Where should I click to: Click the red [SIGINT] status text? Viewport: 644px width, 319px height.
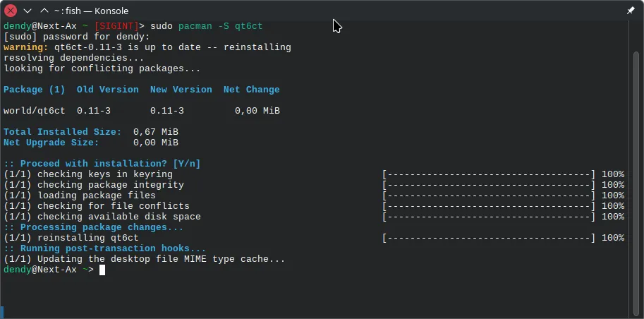(x=116, y=26)
